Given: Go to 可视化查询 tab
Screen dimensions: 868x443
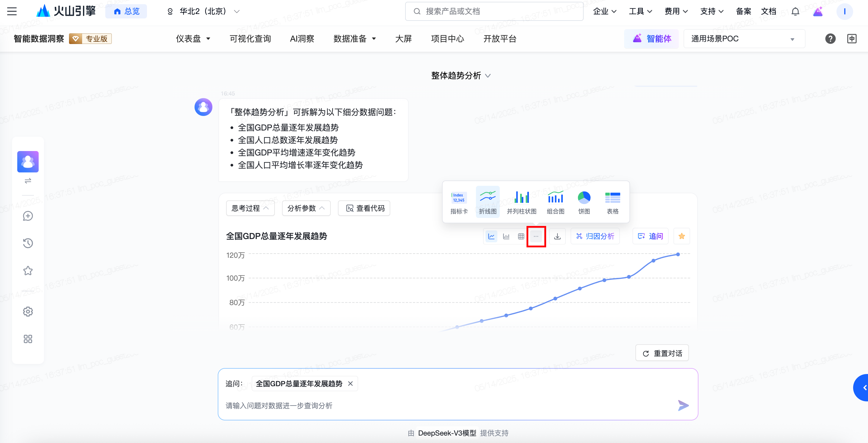Looking at the screenshot, I should click(250, 39).
